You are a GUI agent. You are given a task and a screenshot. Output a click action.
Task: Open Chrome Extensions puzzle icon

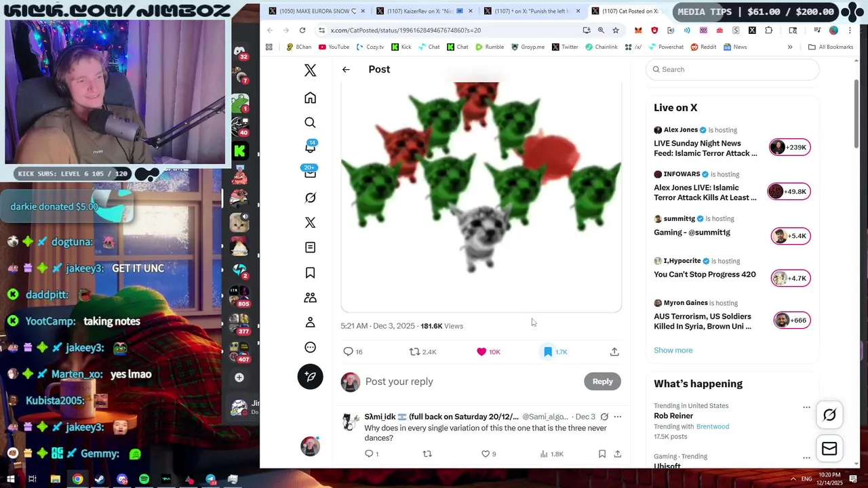768,30
